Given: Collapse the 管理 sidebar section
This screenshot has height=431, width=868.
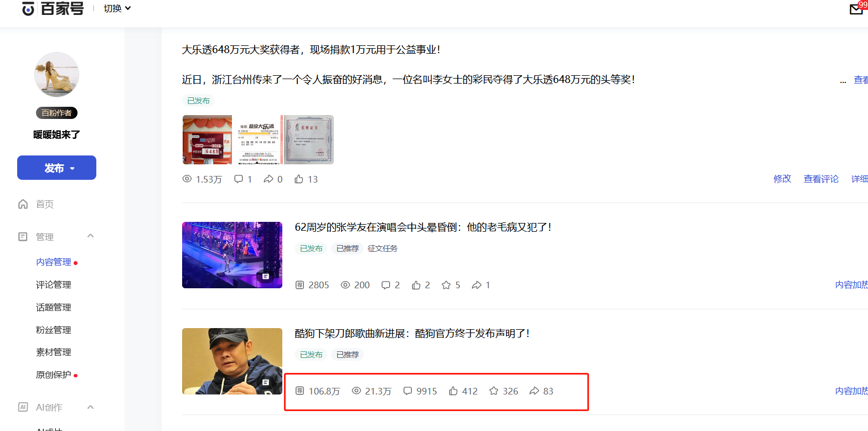Looking at the screenshot, I should point(91,236).
